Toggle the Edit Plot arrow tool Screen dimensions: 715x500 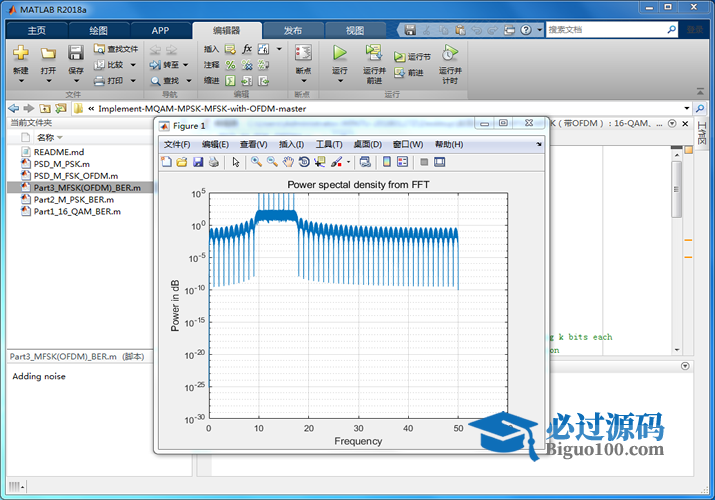[x=236, y=162]
